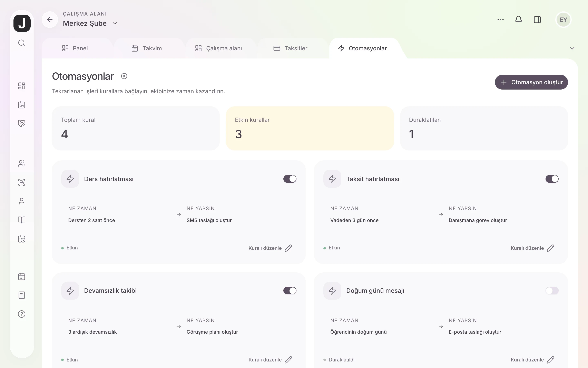588x368 pixels.
Task: Edit the Ders hatırlatması rule
Action: click(x=270, y=248)
